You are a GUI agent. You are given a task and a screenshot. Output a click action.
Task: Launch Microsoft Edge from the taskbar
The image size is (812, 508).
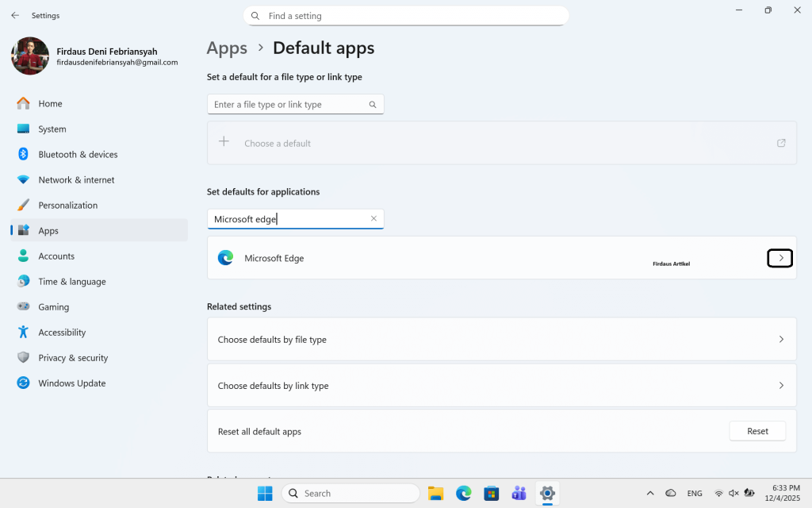point(463,494)
